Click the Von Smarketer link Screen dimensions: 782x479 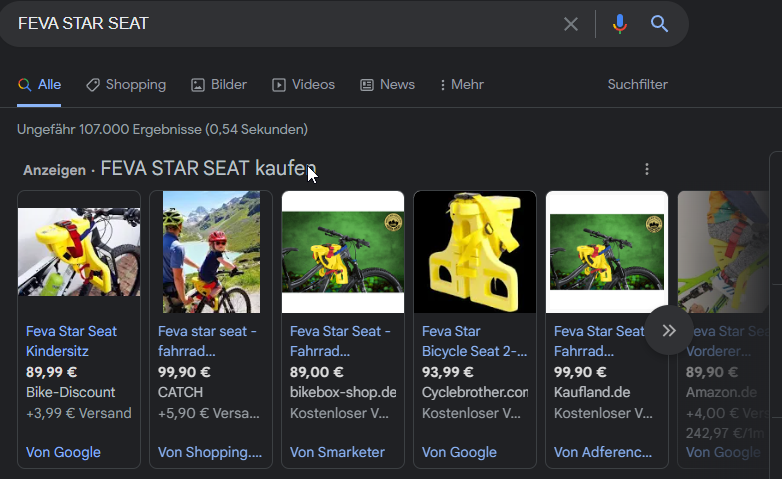click(x=337, y=452)
